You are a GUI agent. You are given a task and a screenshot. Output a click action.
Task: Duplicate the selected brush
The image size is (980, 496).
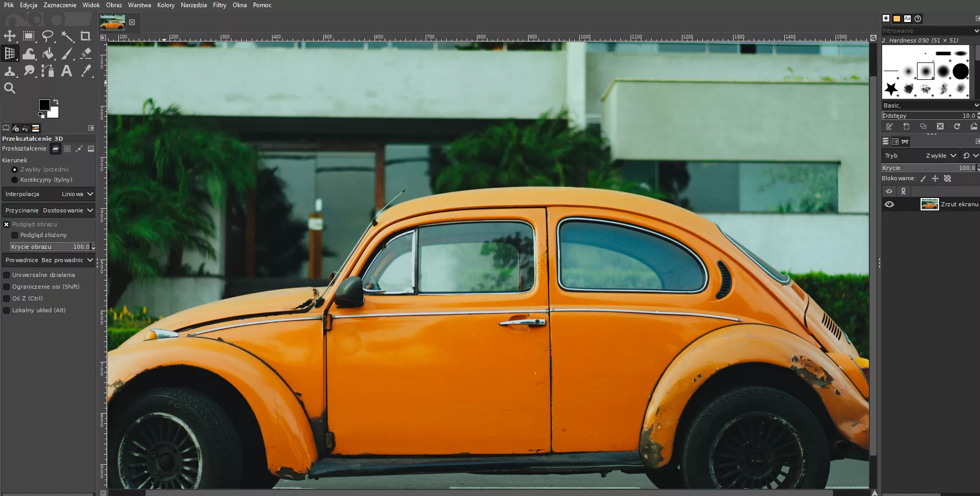click(x=923, y=126)
